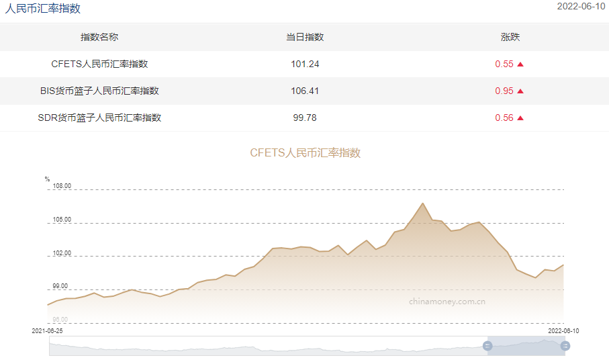Select the CFETS人民币汇率指数 row name
Viewport: 609px width, 364px height.
[99, 64]
